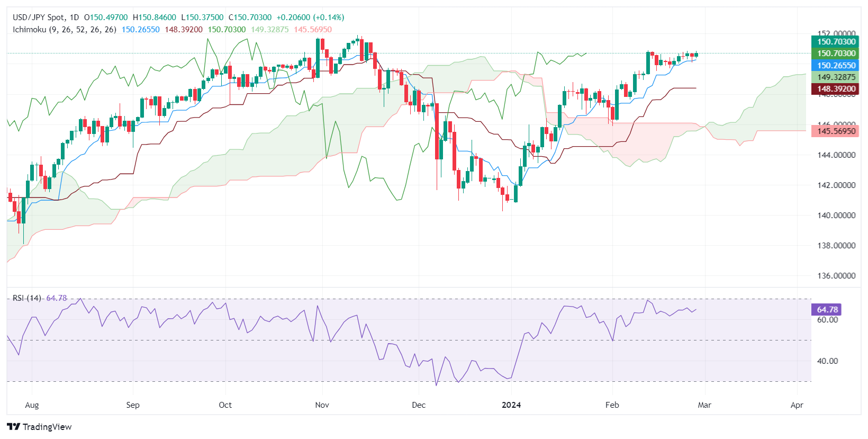This screenshot has width=868, height=439.
Task: Select the USD/JPY Spot, 1D chart title
Action: tap(46, 17)
